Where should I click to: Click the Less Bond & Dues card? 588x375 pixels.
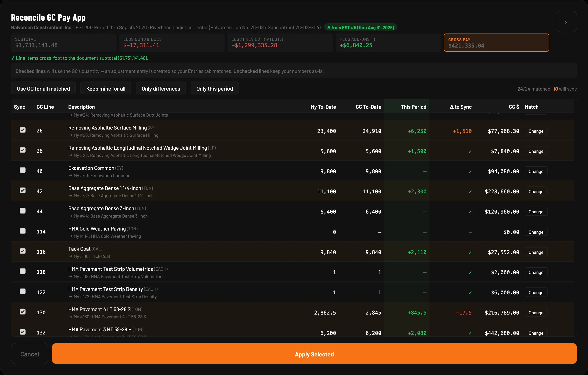click(x=172, y=43)
